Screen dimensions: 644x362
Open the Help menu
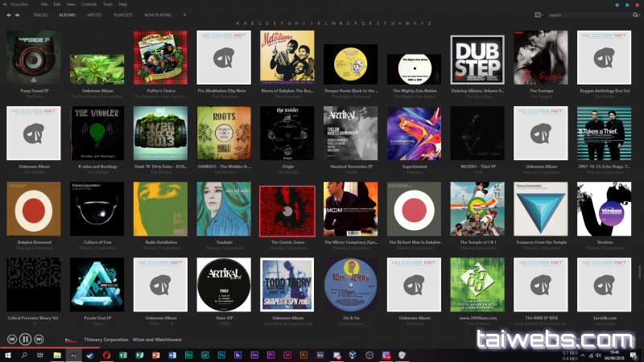(123, 4)
